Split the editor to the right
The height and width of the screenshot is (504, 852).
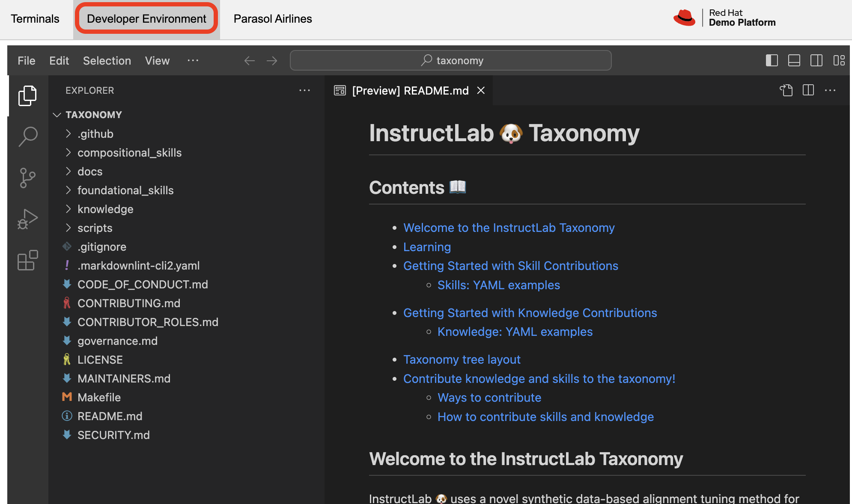(808, 90)
